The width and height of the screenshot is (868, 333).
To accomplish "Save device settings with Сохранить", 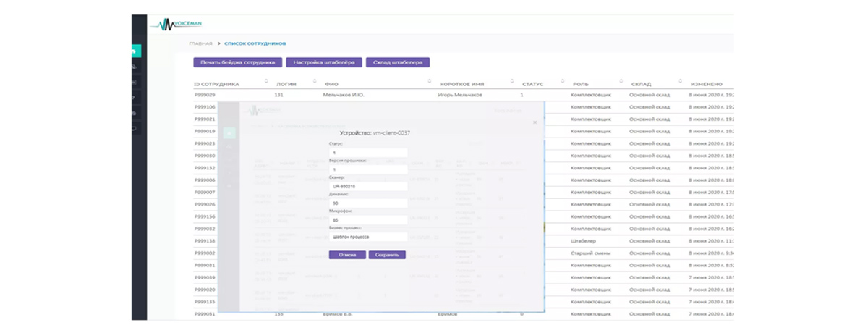I will point(387,255).
